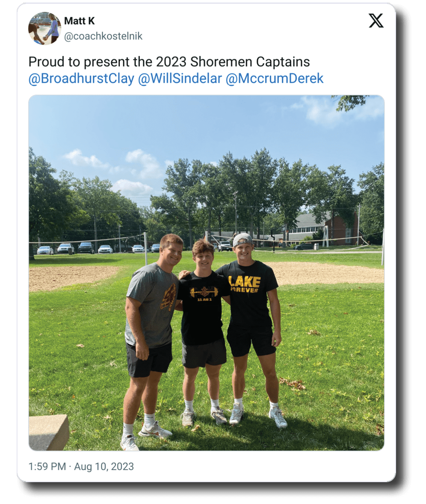This screenshot has width=426, height=504.
Task: Click the Aug 10, 2023 date
Action: (x=104, y=466)
